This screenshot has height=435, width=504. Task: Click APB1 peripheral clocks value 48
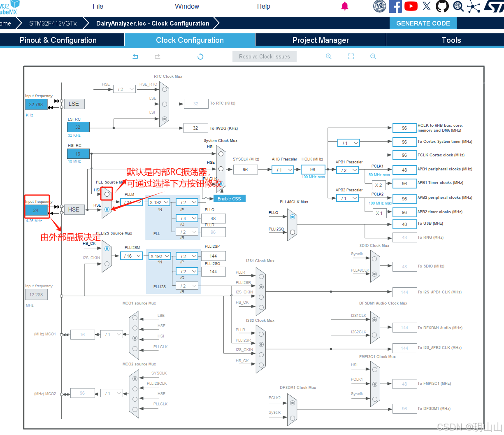(x=404, y=170)
